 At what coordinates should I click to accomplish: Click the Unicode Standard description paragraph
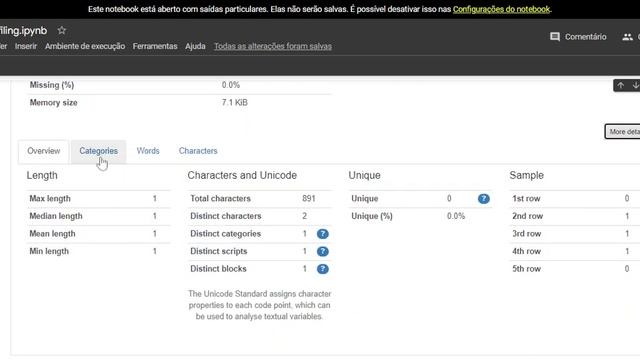(x=259, y=305)
